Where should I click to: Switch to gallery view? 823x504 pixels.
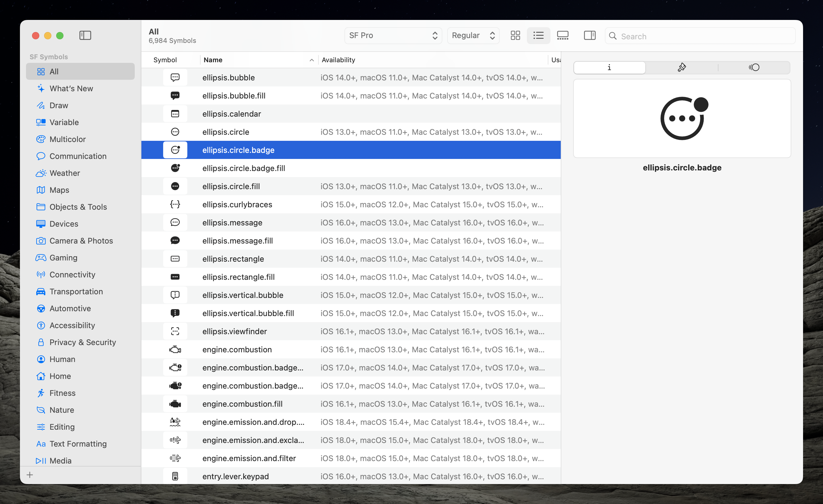(563, 35)
